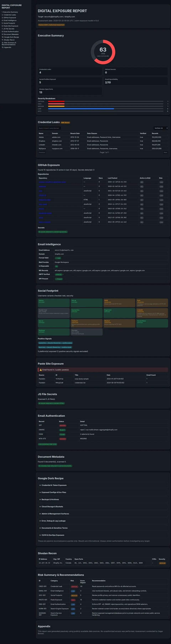This screenshot has height=644, width=171.
Task: Select Email Authentication in sidebar
Action: pyautogui.click(x=10, y=31)
